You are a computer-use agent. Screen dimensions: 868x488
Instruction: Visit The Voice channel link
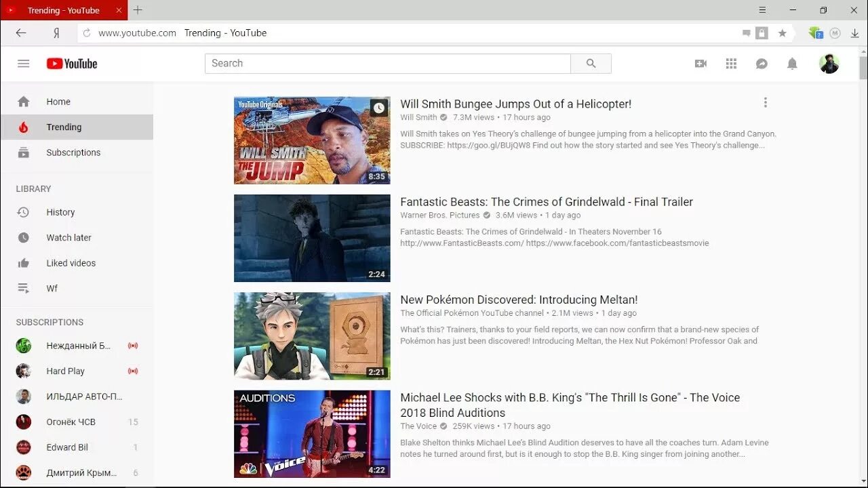tap(418, 426)
